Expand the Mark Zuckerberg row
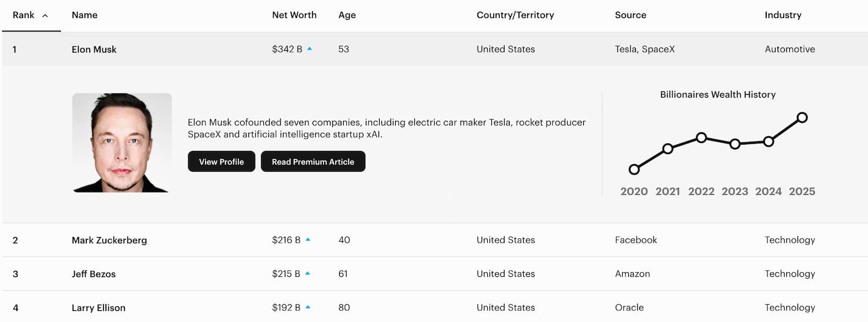868x322 pixels. pyautogui.click(x=435, y=240)
